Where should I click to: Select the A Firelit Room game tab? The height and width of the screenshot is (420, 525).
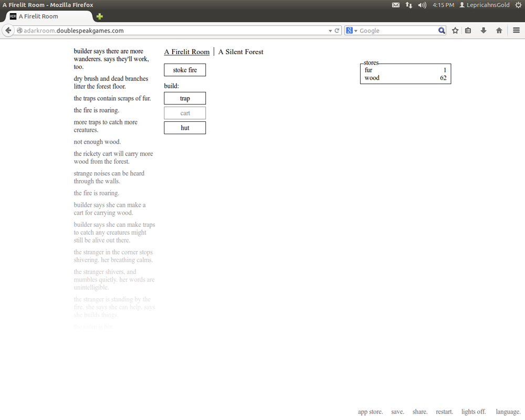tap(186, 51)
